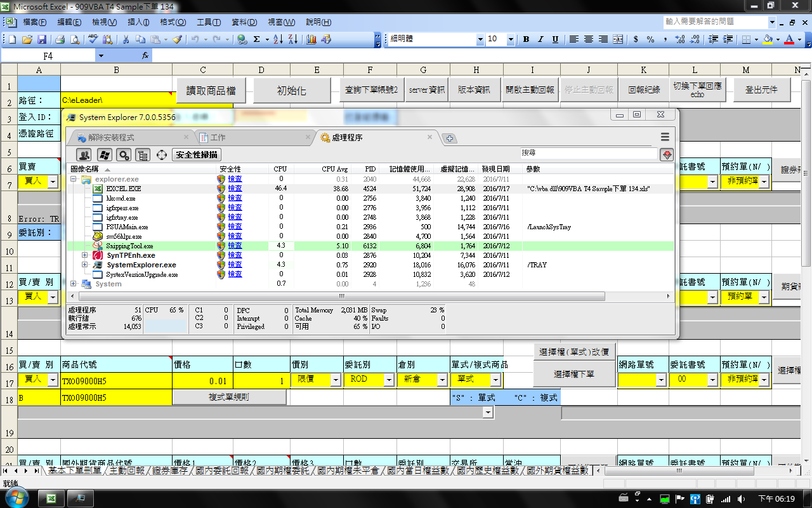Click the fx insert function button
This screenshot has height=508, width=812.
coord(145,56)
